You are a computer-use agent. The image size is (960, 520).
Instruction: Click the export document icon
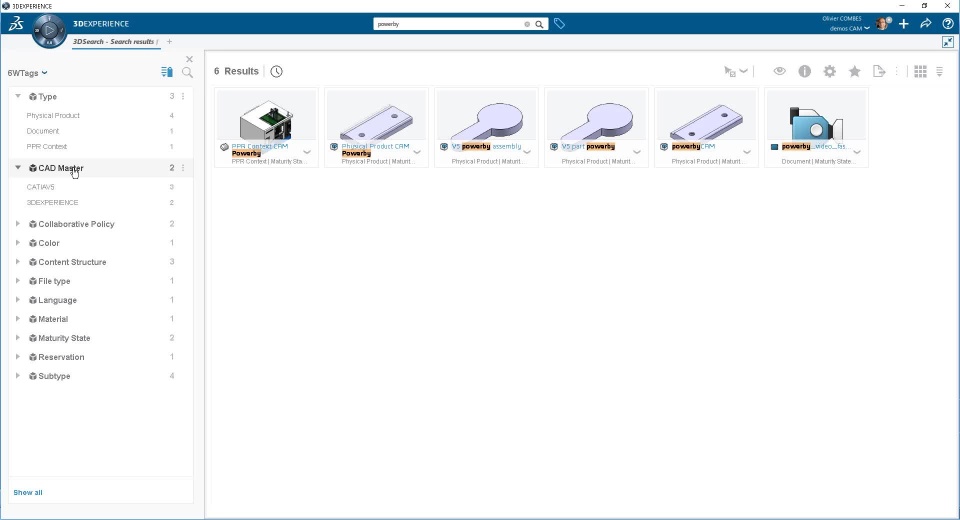(x=879, y=72)
